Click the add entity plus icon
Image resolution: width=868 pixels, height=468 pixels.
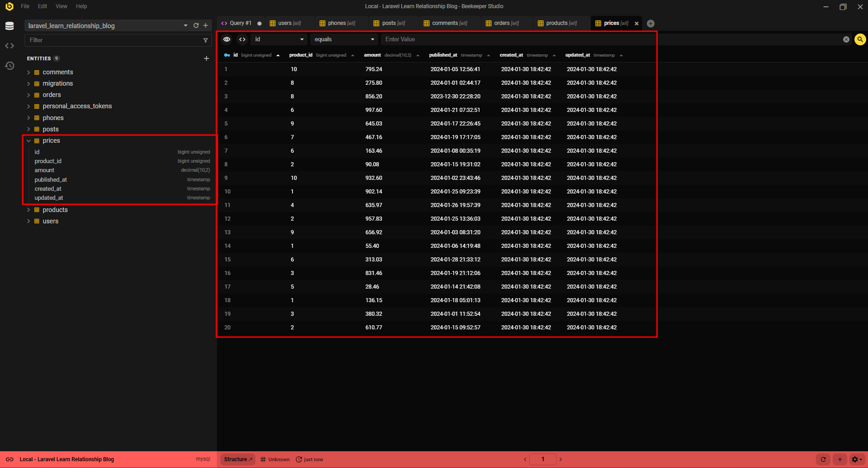point(206,58)
